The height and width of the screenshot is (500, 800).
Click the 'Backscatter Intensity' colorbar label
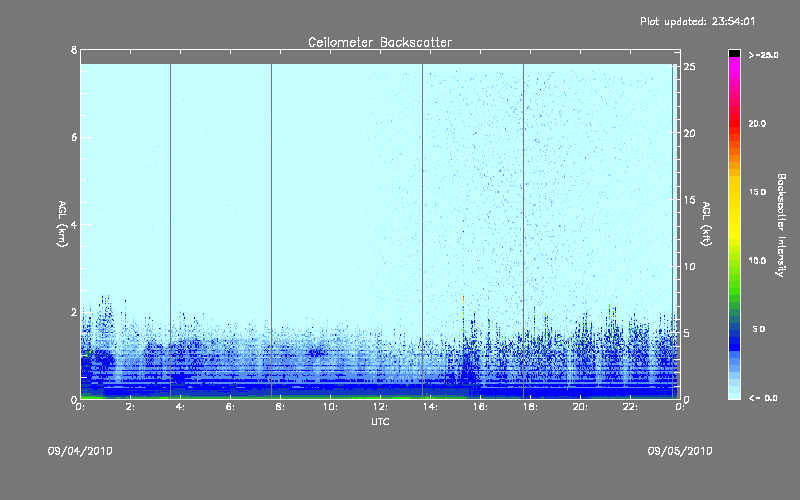click(781, 225)
